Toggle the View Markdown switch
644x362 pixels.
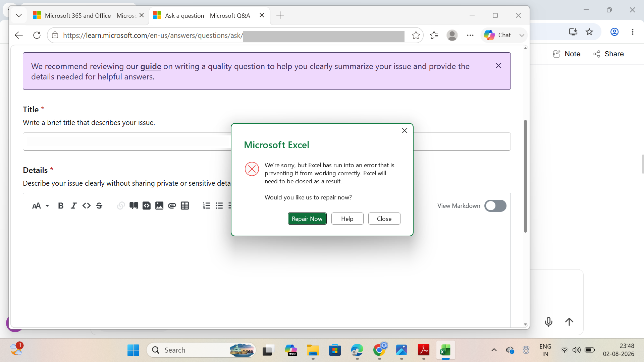pyautogui.click(x=495, y=206)
